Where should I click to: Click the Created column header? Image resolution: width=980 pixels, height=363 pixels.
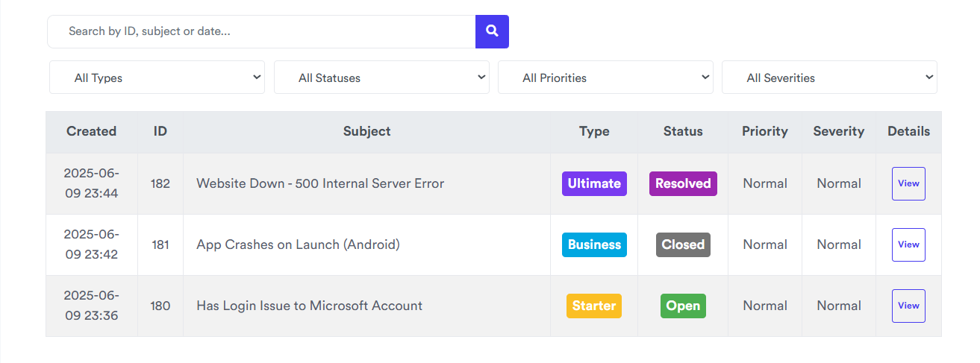pyautogui.click(x=92, y=131)
